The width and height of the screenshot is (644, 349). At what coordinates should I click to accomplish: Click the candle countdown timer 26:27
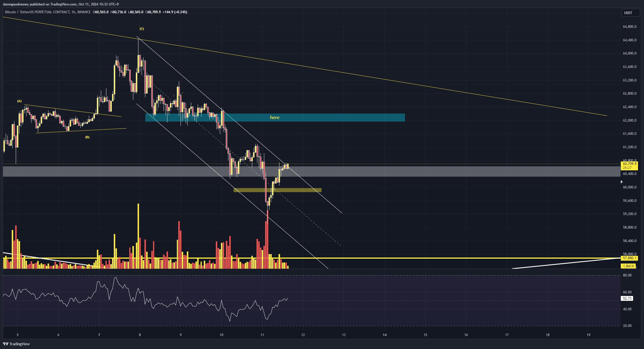[x=627, y=168]
